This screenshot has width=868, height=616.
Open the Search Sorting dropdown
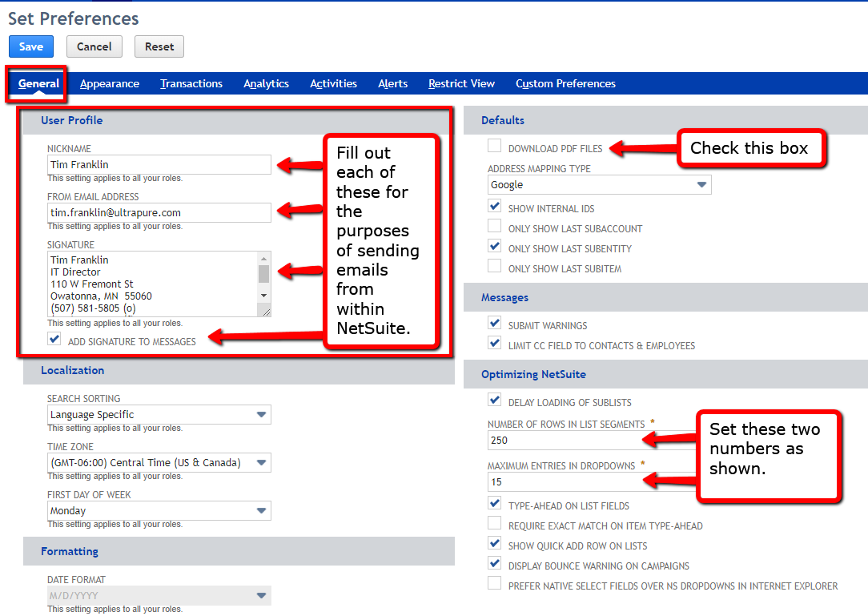pos(159,414)
